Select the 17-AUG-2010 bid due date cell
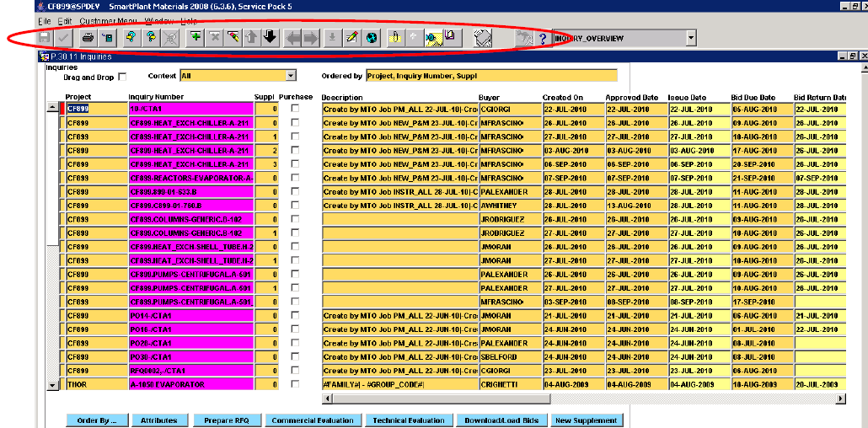Image resolution: width=868 pixels, height=428 pixels. 761,150
